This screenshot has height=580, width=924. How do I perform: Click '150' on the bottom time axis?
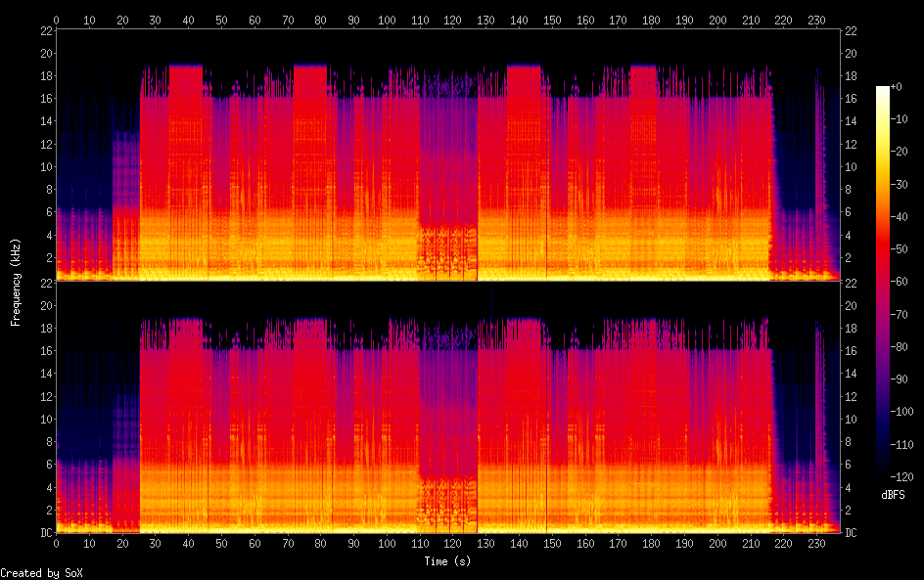(x=552, y=544)
